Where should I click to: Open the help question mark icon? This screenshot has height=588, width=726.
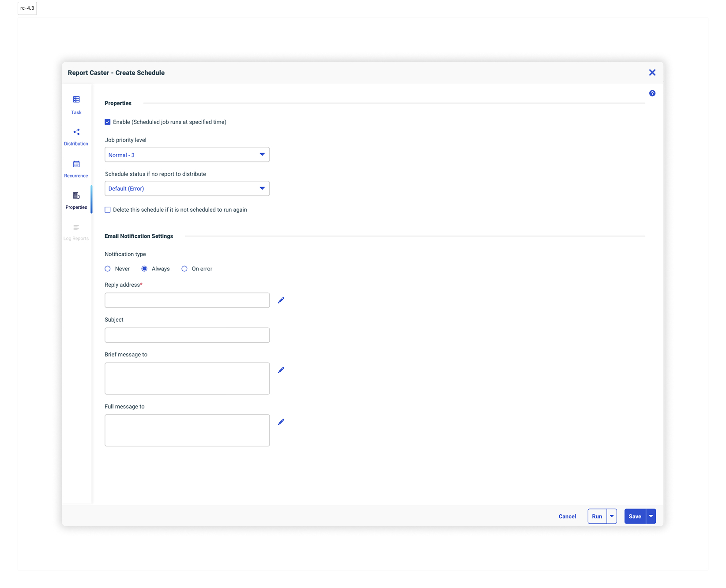click(x=652, y=93)
